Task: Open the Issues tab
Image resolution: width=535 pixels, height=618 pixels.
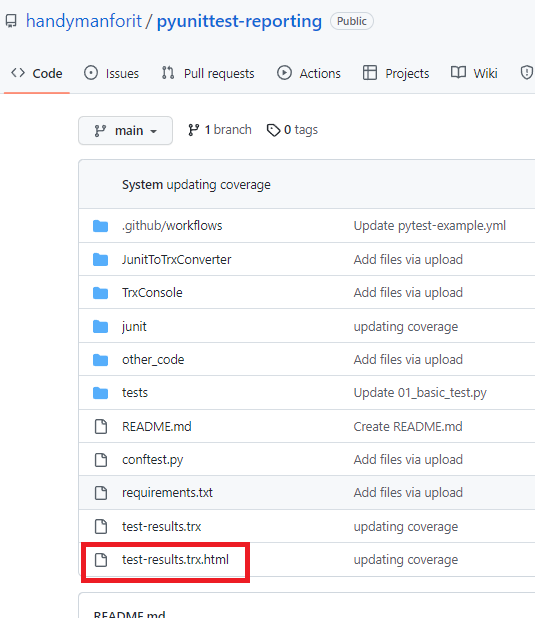Action: tap(111, 73)
